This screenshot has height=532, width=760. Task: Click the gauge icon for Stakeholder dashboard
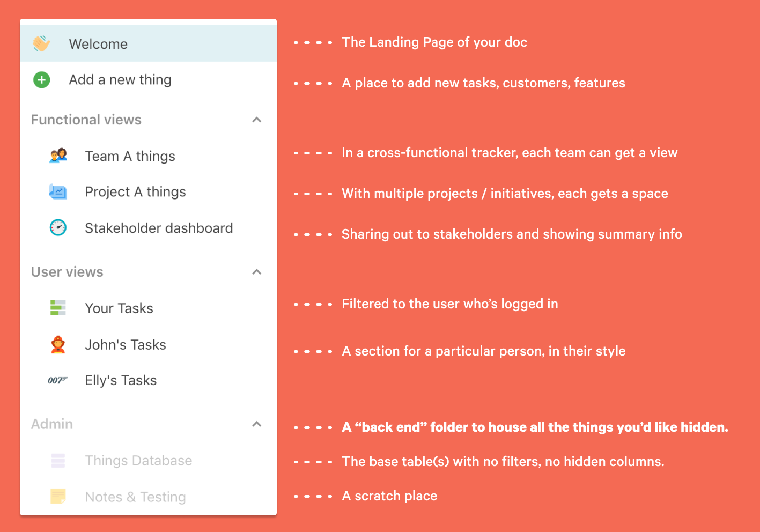click(x=58, y=227)
